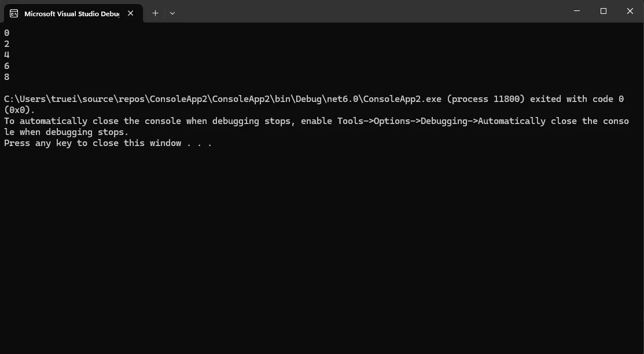Image resolution: width=644 pixels, height=354 pixels.
Task: Close the debug console window
Action: point(630,11)
